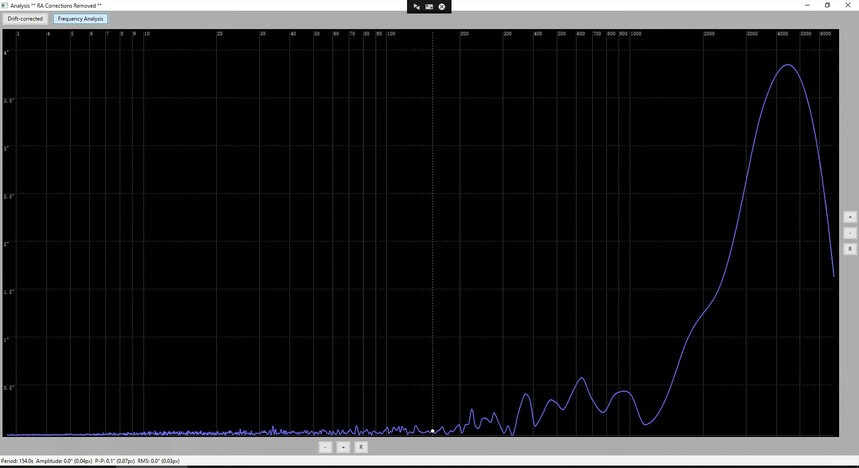Image resolution: width=859 pixels, height=468 pixels.
Task: Switch to the Drift-corrected view
Action: pos(25,19)
